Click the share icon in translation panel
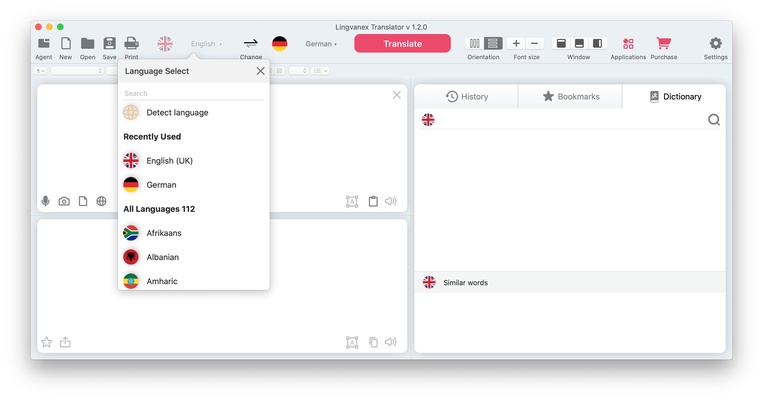 65,342
